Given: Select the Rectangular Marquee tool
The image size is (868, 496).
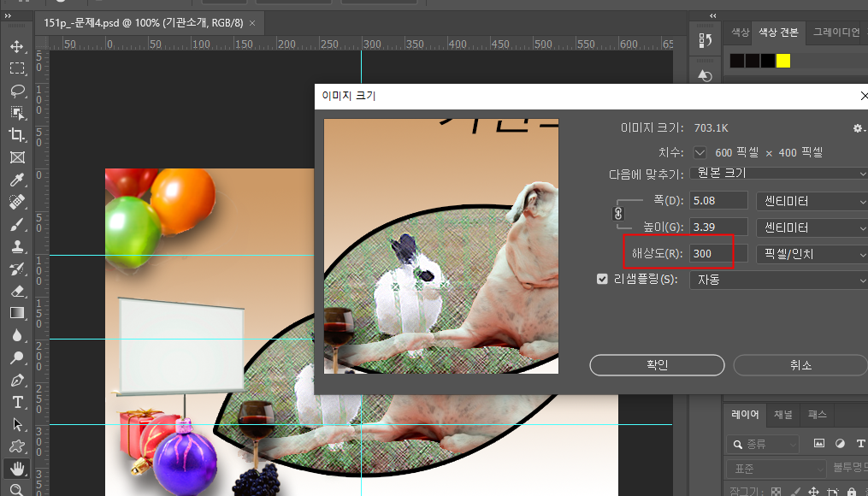Looking at the screenshot, I should [x=16, y=68].
